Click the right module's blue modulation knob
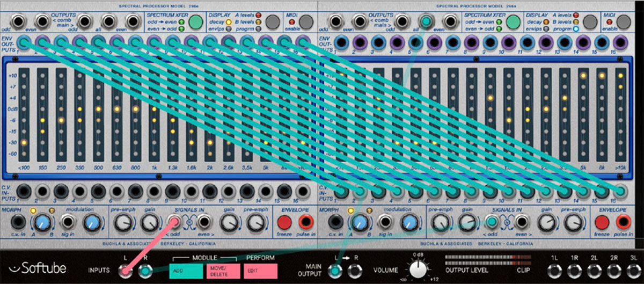Image resolution: width=644 pixels, height=284 pixels. 409,222
